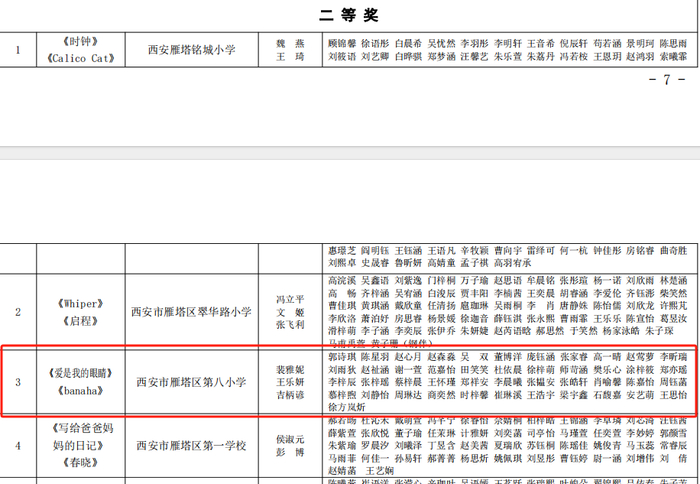This screenshot has width=700, height=484.
Task: Click student name 孟子祺
Action: [x=475, y=263]
